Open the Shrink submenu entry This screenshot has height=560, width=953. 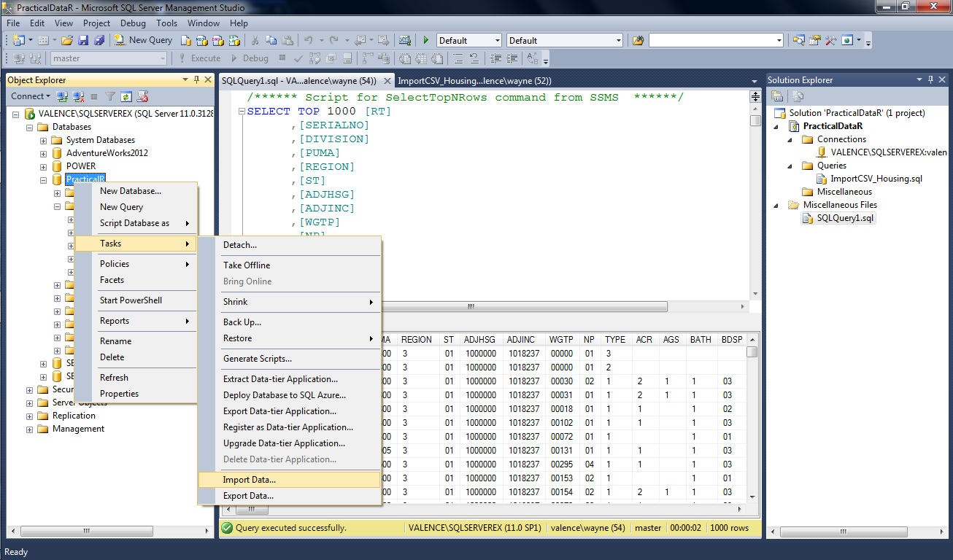click(290, 302)
